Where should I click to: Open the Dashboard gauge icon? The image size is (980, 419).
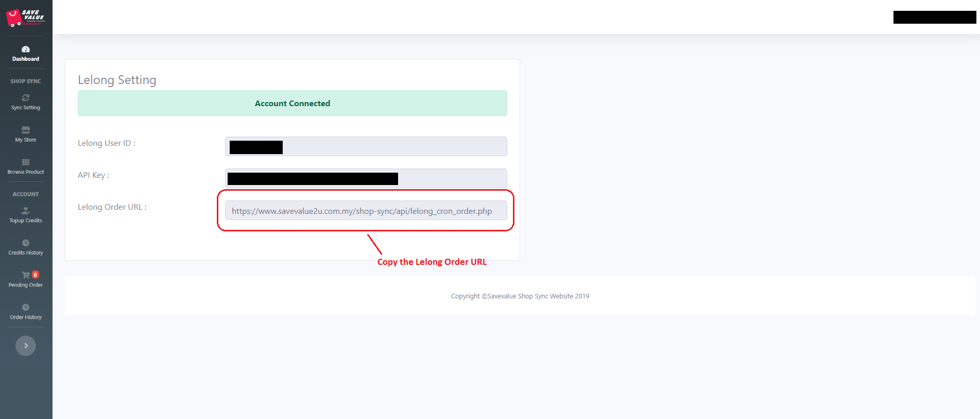pyautogui.click(x=26, y=49)
